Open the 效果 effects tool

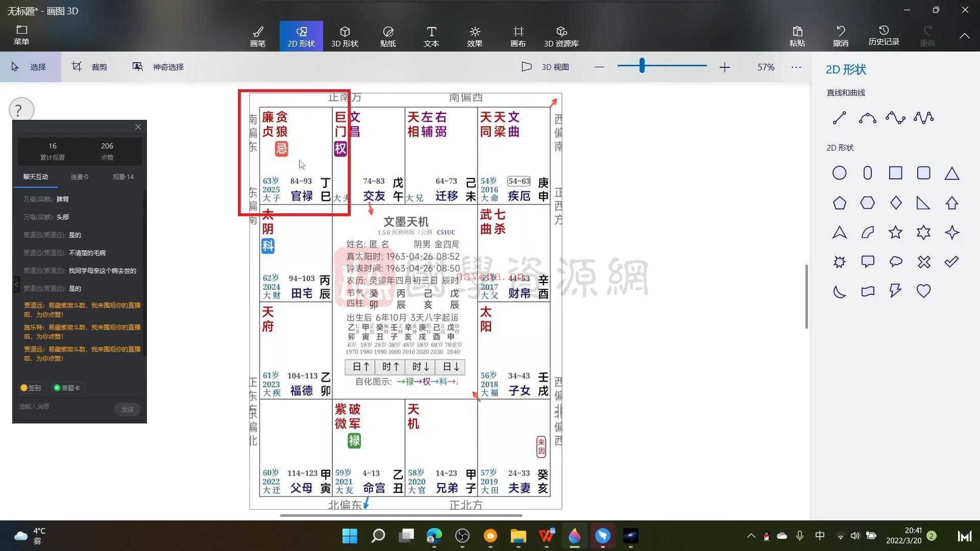[x=474, y=35]
